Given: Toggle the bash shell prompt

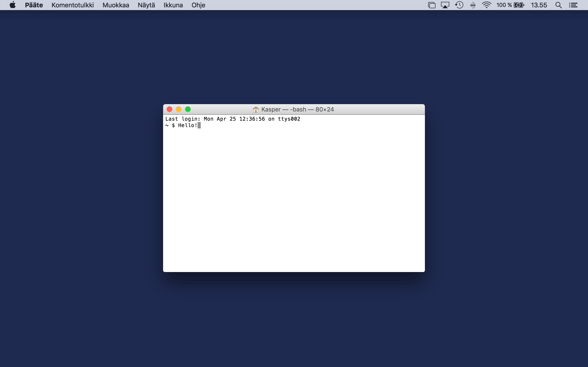Looking at the screenshot, I should pos(171,125).
